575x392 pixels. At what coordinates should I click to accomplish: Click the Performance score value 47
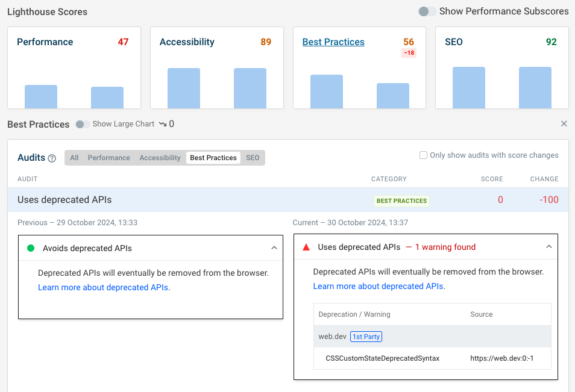tap(123, 42)
